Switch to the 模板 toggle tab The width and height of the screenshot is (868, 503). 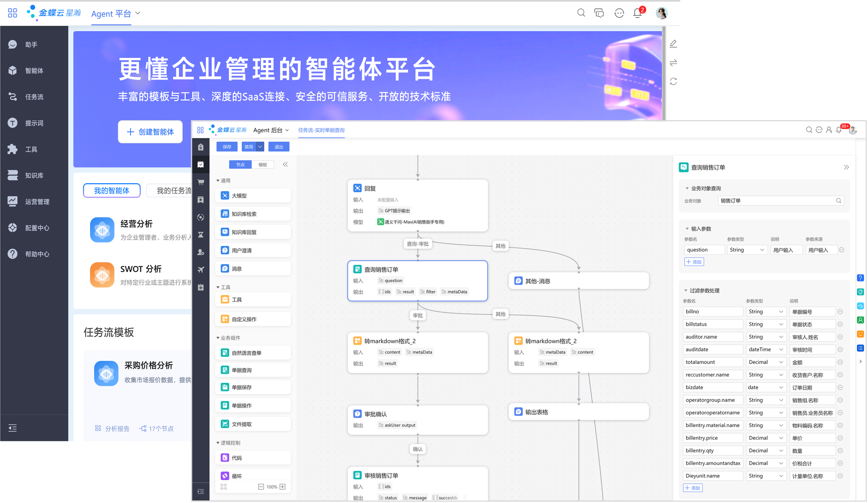[263, 165]
